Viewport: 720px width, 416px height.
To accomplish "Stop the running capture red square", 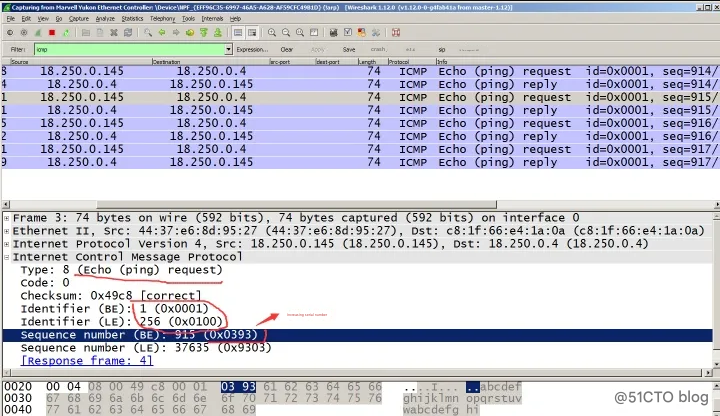I will tap(52, 33).
